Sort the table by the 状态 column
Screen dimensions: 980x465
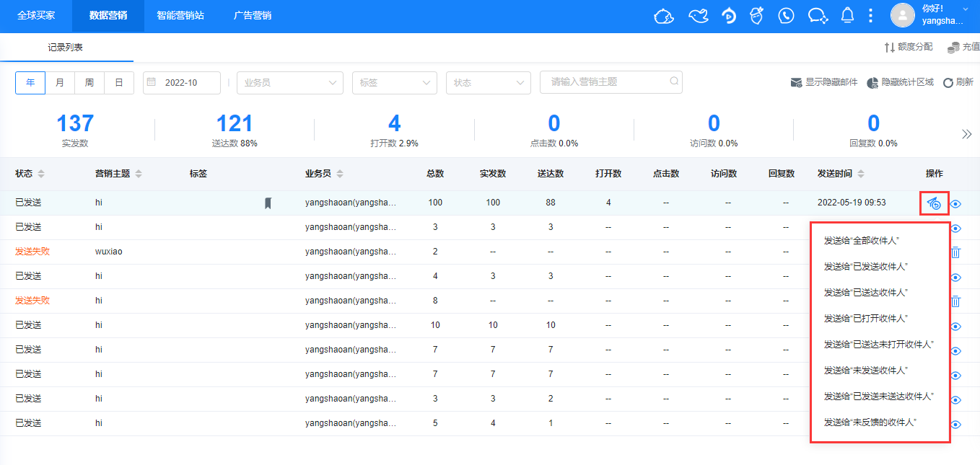coord(41,174)
